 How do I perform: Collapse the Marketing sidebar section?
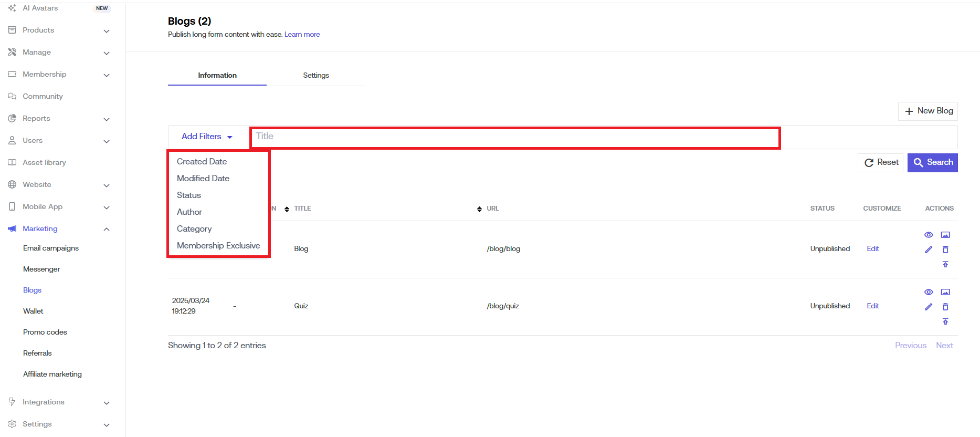click(x=107, y=229)
